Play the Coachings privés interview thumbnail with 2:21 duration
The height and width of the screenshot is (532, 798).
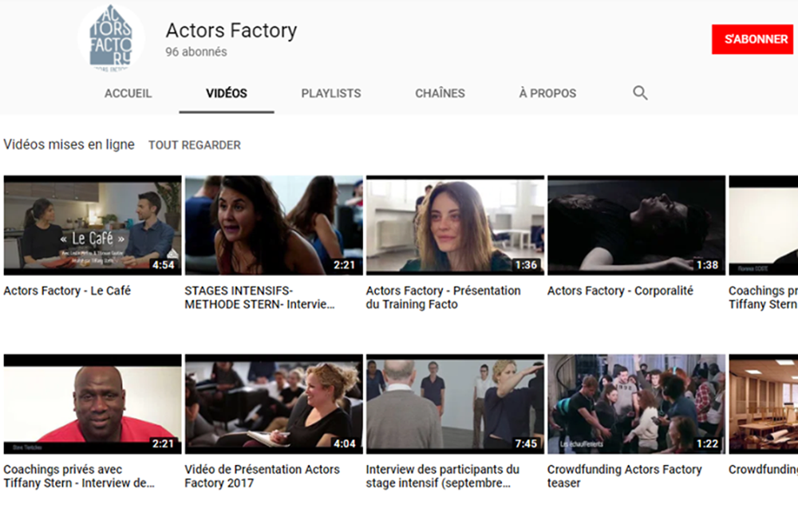click(93, 404)
